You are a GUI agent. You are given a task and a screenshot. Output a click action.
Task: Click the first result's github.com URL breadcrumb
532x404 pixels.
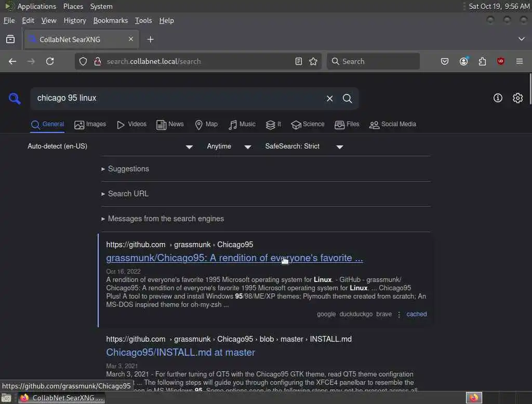pos(179,245)
